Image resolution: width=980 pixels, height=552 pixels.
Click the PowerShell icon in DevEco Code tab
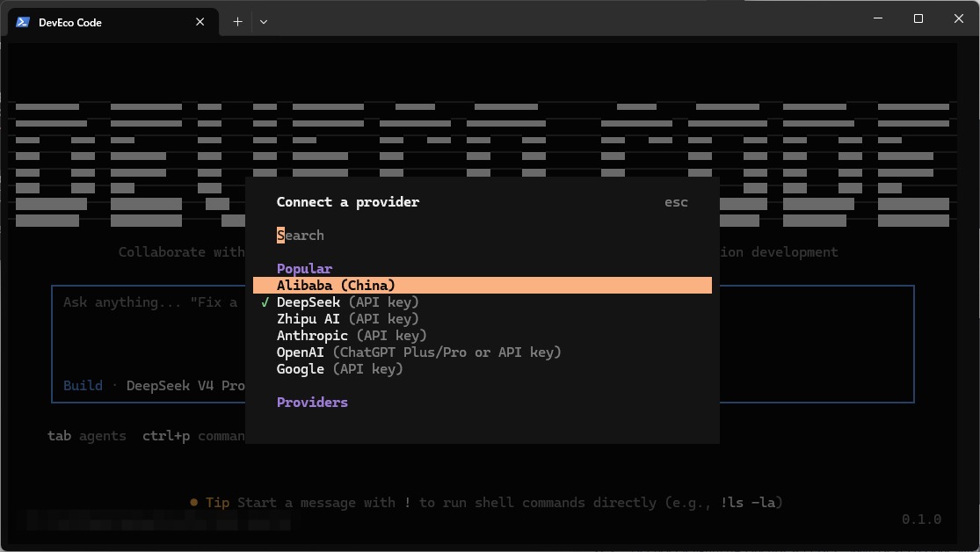[23, 22]
